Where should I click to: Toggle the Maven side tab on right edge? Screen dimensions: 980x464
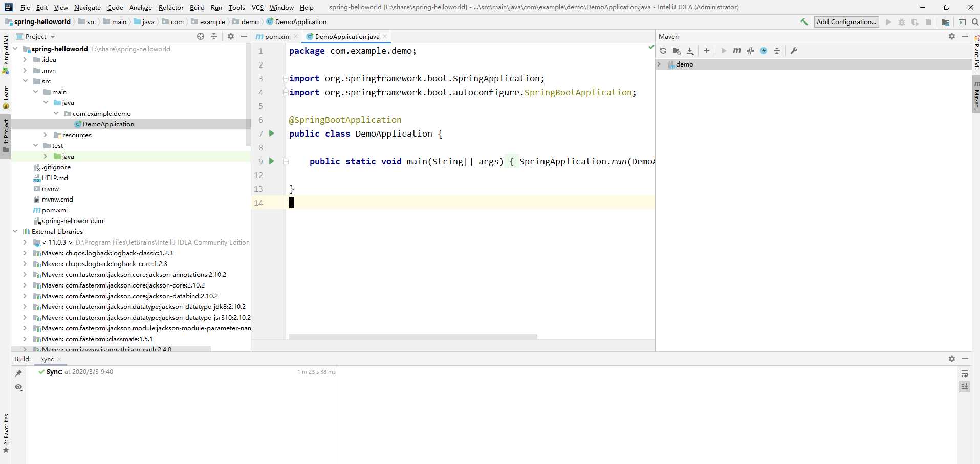click(976, 94)
